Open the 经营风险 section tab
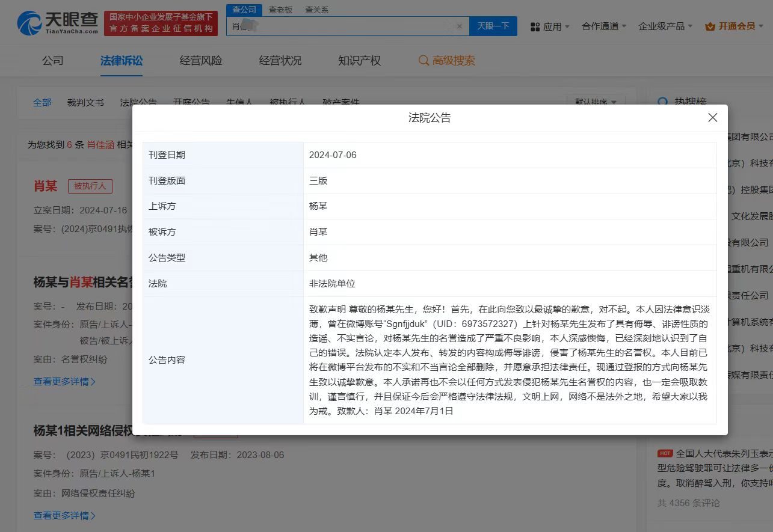Viewport: 773px width, 532px height. [x=200, y=61]
